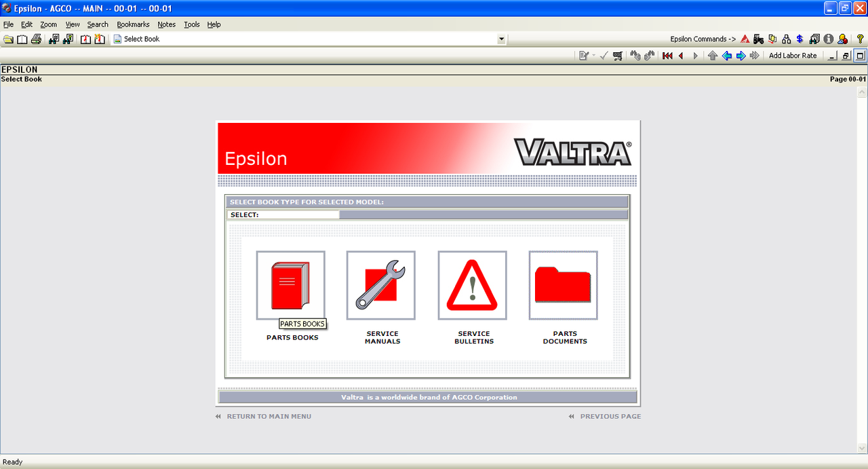Minimize the inner document window

click(833, 56)
